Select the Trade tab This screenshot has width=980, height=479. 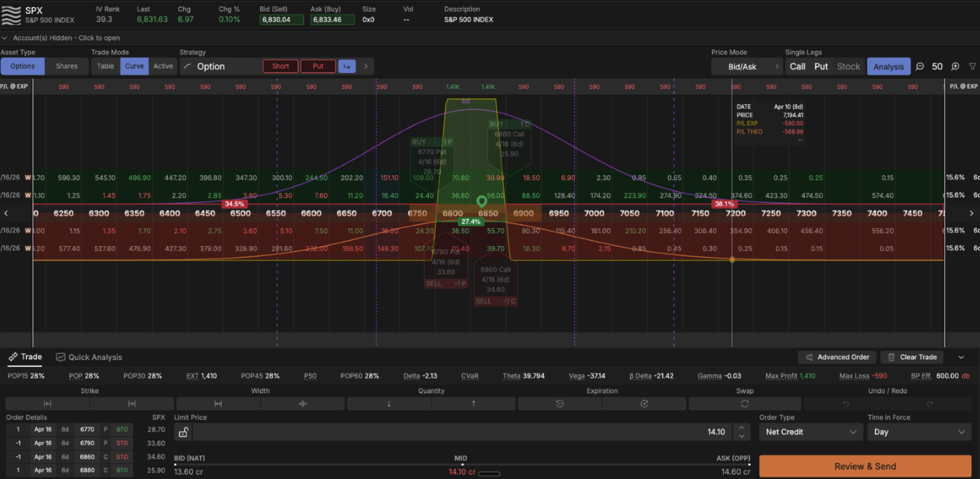[26, 357]
